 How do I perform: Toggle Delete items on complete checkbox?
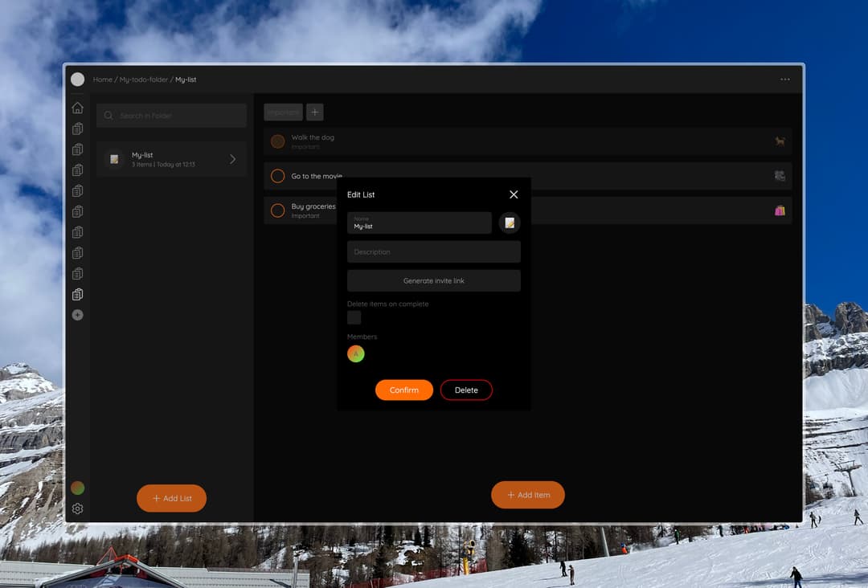[354, 317]
